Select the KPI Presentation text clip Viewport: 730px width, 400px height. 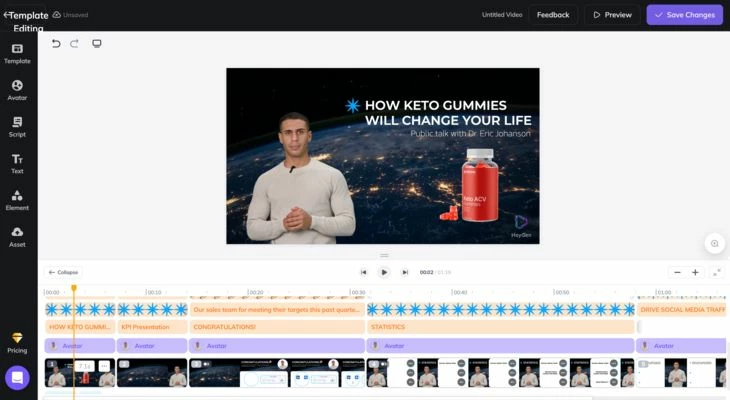click(x=152, y=327)
